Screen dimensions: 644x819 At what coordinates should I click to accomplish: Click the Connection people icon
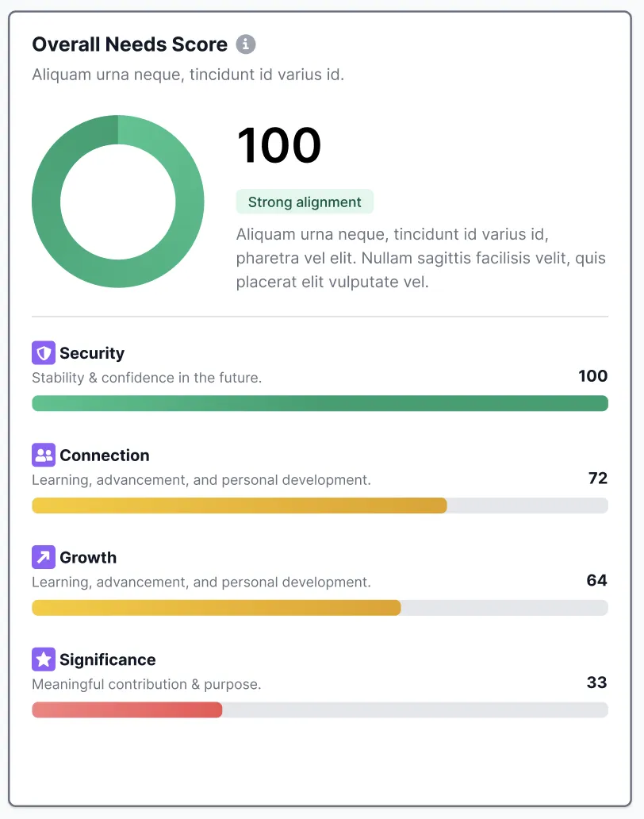pyautogui.click(x=44, y=455)
